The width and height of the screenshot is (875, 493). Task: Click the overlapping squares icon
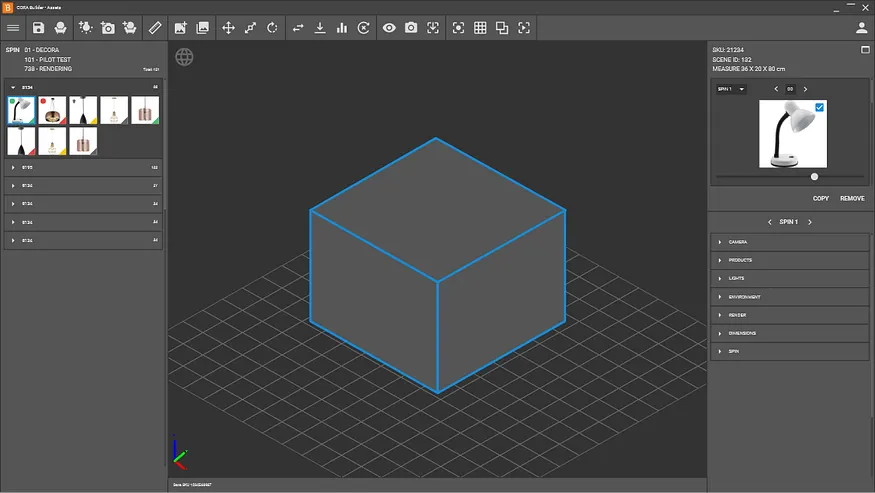(x=502, y=28)
